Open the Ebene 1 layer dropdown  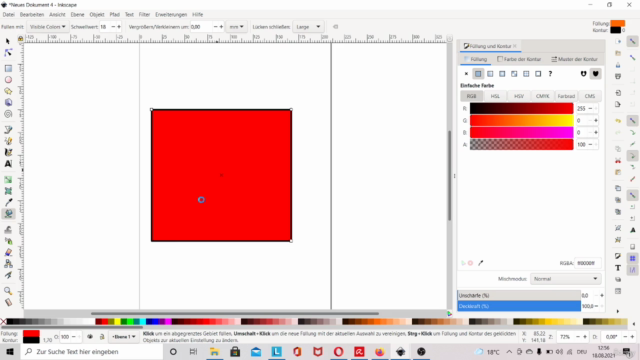pyautogui.click(x=124, y=337)
